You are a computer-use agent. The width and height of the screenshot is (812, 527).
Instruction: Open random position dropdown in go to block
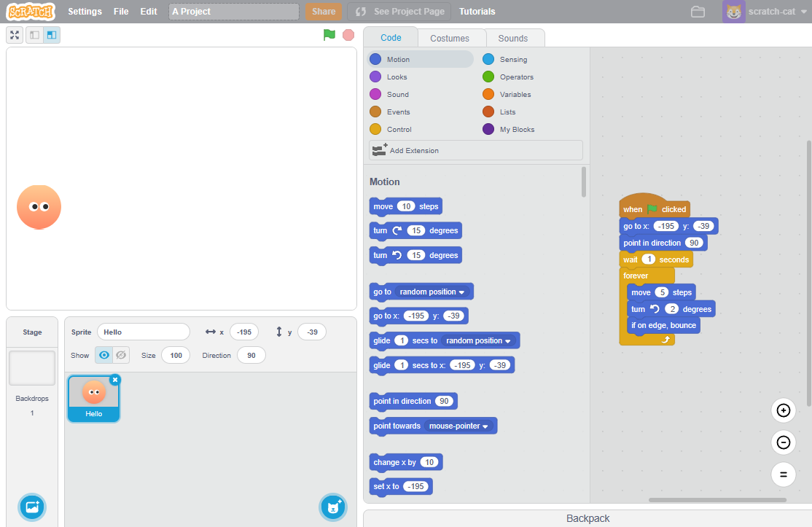pos(432,292)
